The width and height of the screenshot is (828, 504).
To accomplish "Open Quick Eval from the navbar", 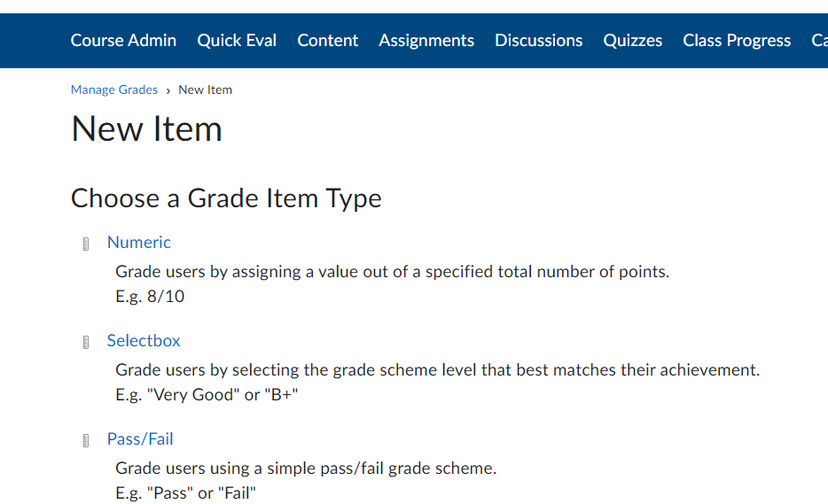I will (237, 41).
